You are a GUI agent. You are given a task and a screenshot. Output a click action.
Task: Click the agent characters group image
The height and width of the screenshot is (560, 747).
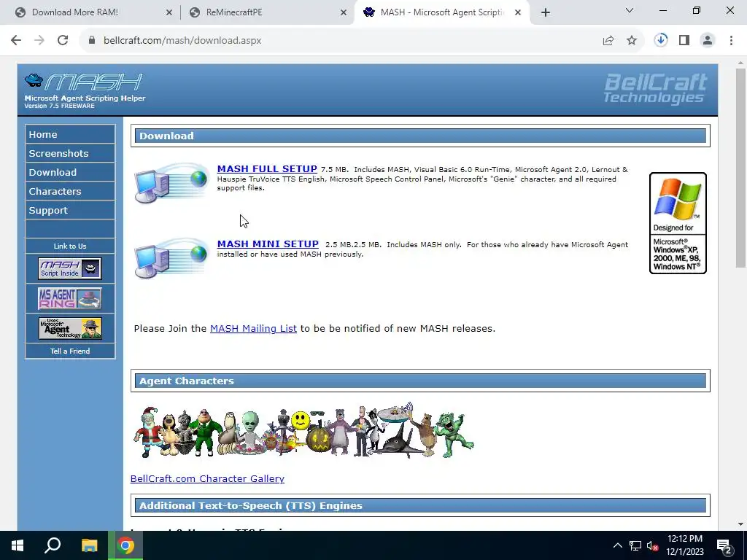[x=303, y=430]
